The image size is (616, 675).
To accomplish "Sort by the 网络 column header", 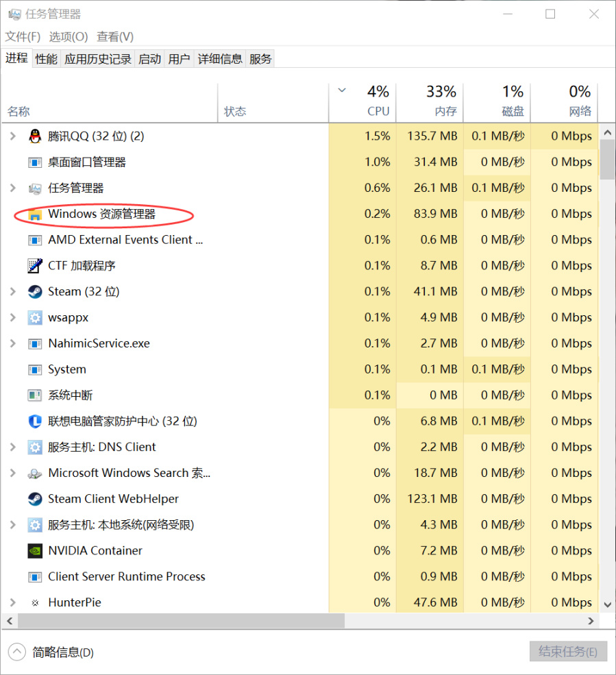I will (x=564, y=101).
